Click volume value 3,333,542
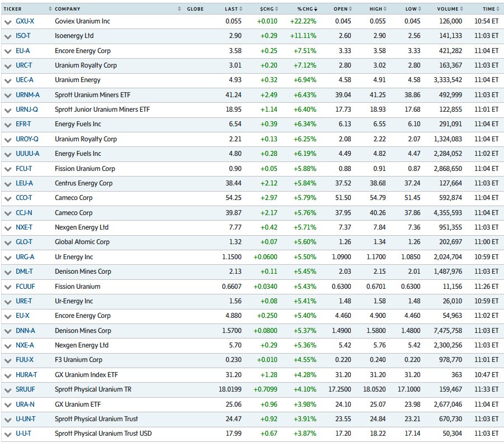This screenshot has width=504, height=443. 448,80
